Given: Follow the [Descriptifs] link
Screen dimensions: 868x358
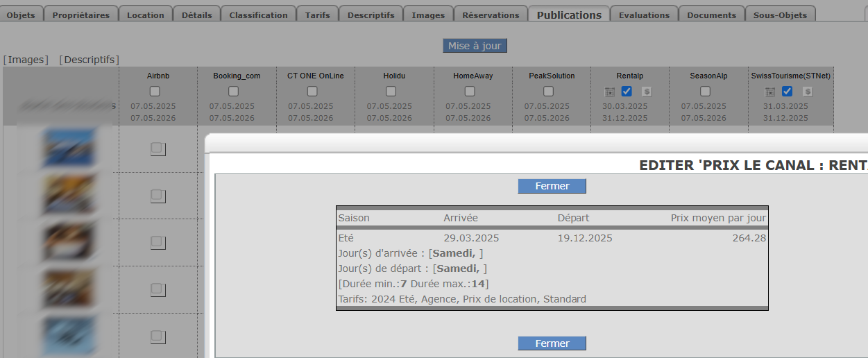Looking at the screenshot, I should pos(89,60).
